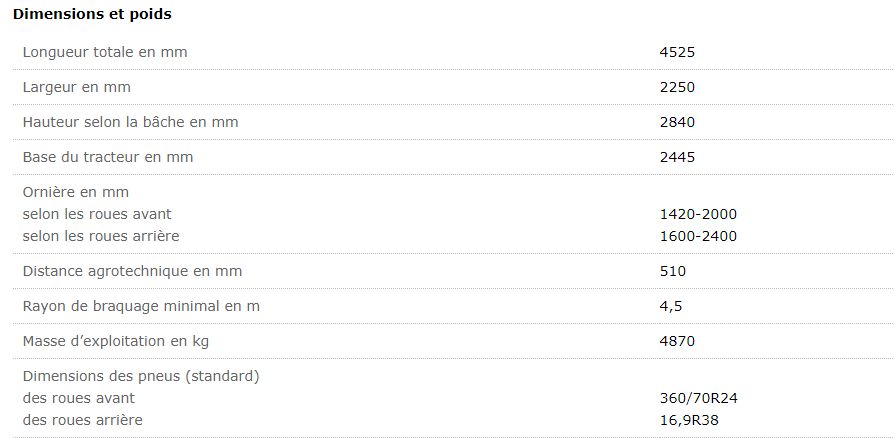Select the "Base du tracteur en mm" label
The height and width of the screenshot is (438, 894).
click(108, 157)
